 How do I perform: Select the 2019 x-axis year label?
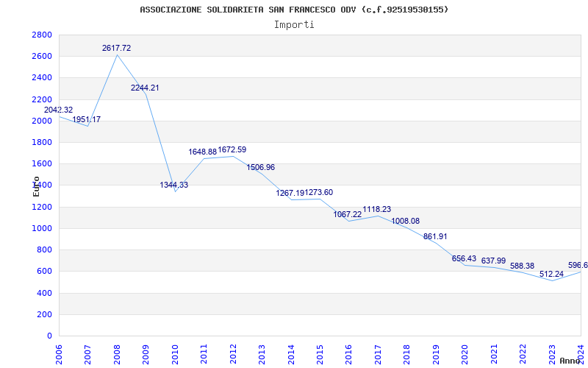point(436,355)
